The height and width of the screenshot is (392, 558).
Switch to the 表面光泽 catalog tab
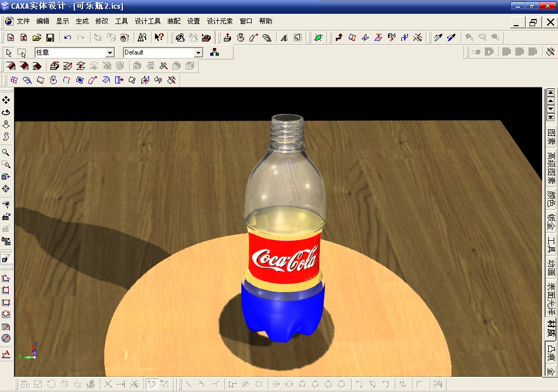click(551, 298)
